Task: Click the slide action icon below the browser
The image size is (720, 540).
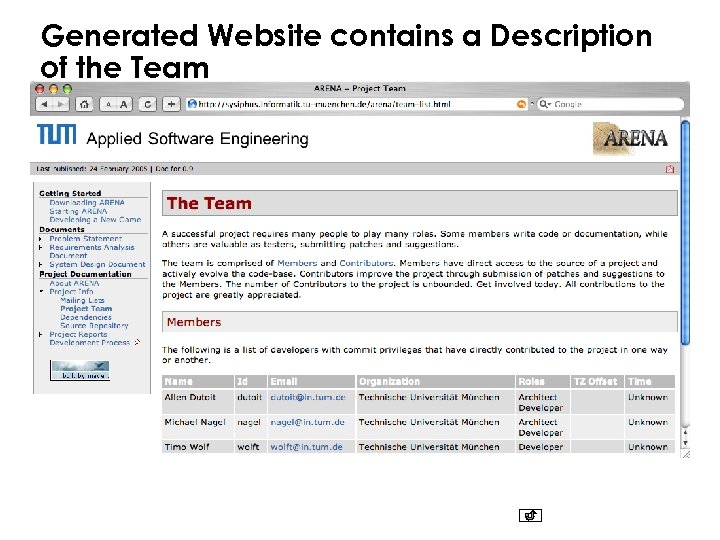Action: pos(530,515)
